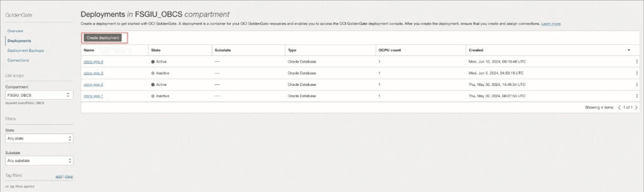644x192 pixels.
Task: Click Oracle Database type of obcs-ggs-1
Action: (302, 96)
